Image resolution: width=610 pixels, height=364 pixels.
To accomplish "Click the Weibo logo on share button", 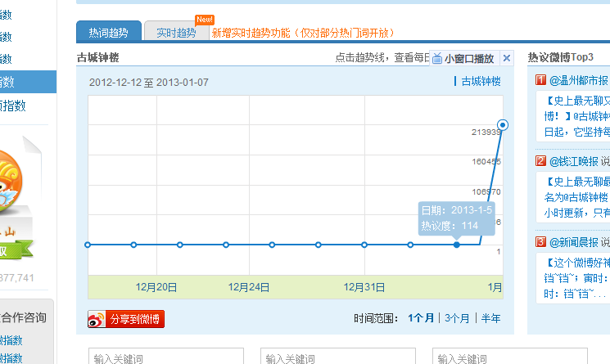I will coord(97,319).
